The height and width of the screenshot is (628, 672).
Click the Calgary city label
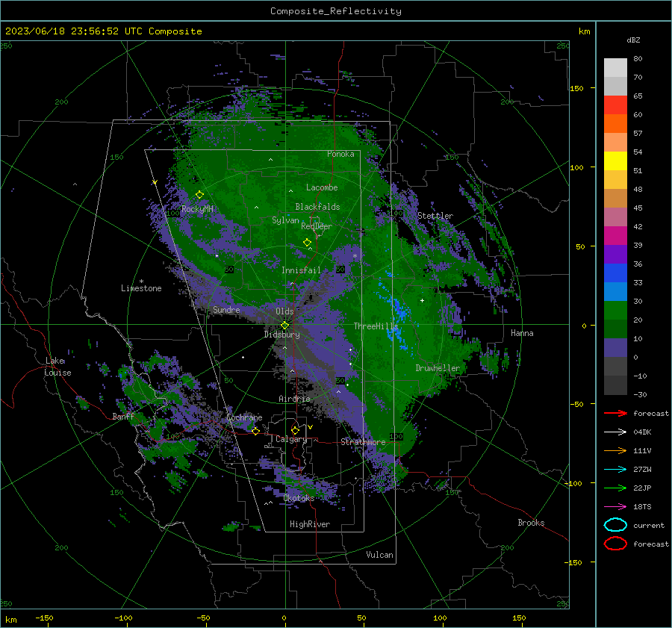pyautogui.click(x=291, y=439)
